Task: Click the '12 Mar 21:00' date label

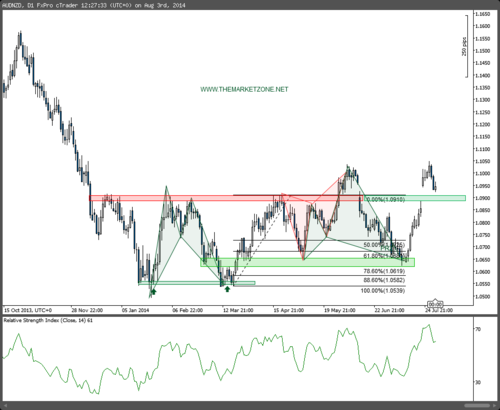Action: click(238, 310)
